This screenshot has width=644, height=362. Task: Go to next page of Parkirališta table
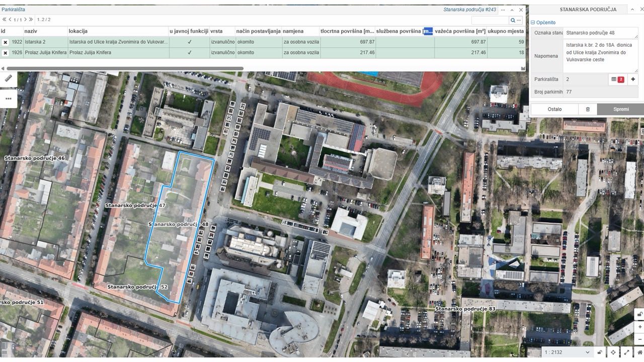click(25, 20)
